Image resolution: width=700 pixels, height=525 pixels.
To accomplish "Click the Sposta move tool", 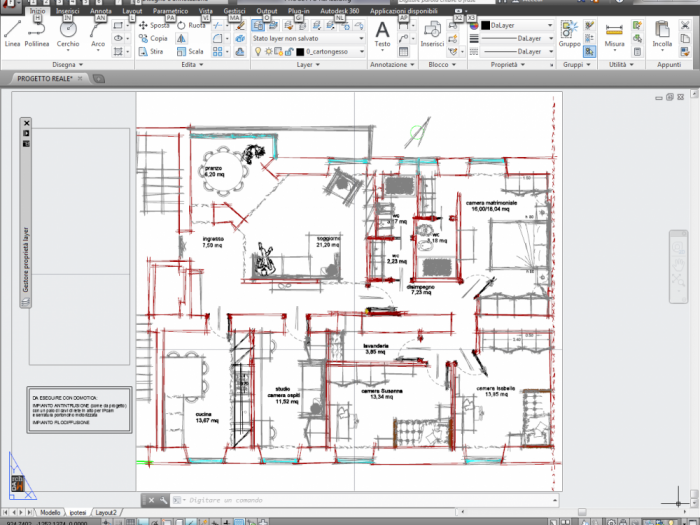I will pyautogui.click(x=154, y=25).
